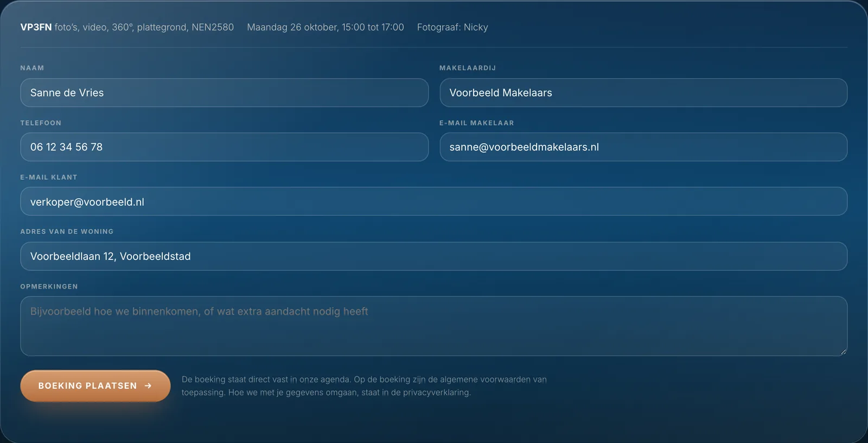The image size is (868, 443).
Task: Click the MAKELAARDIJ label
Action: pos(468,68)
